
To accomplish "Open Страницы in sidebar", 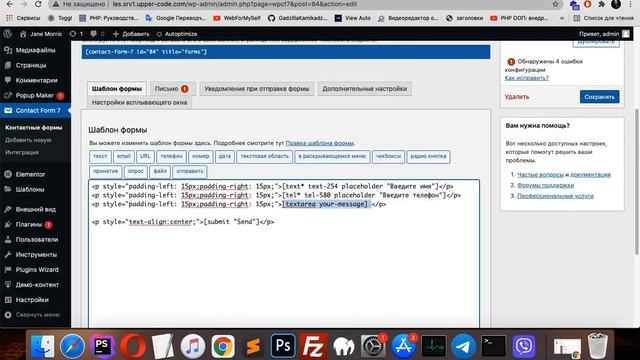I will tap(35, 65).
